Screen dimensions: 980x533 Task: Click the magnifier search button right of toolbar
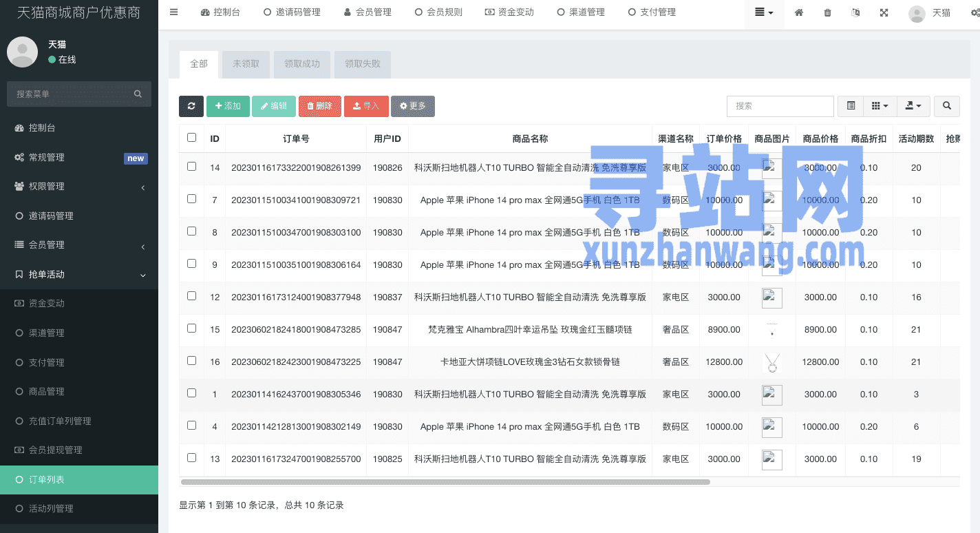[947, 106]
